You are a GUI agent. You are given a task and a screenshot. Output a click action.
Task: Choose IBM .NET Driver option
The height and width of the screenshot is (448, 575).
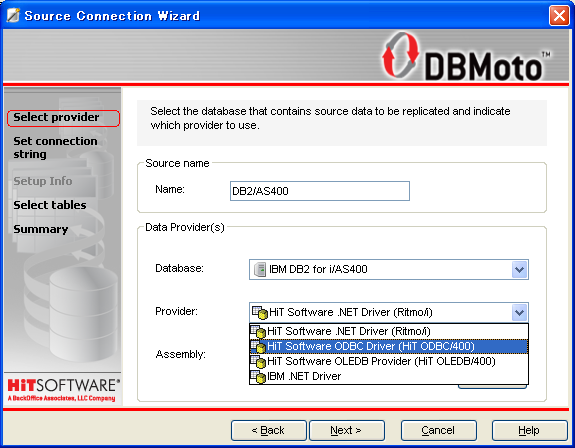pos(389,377)
